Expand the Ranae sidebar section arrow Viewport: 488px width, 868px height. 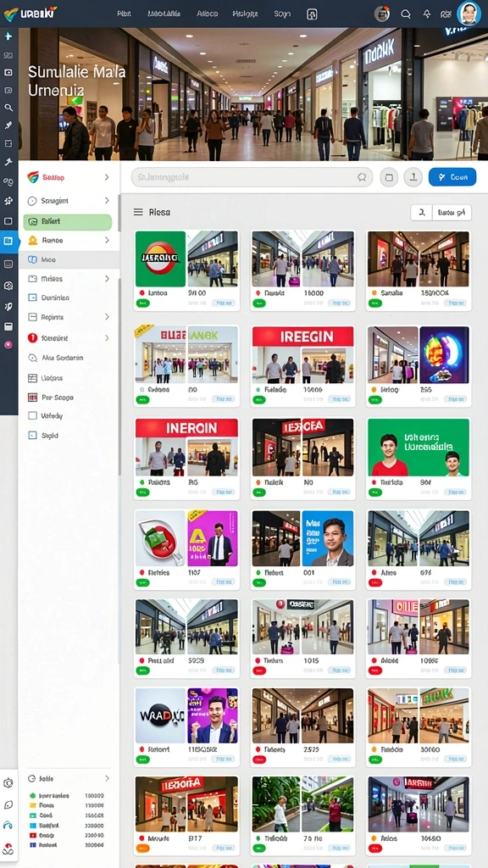tap(107, 240)
